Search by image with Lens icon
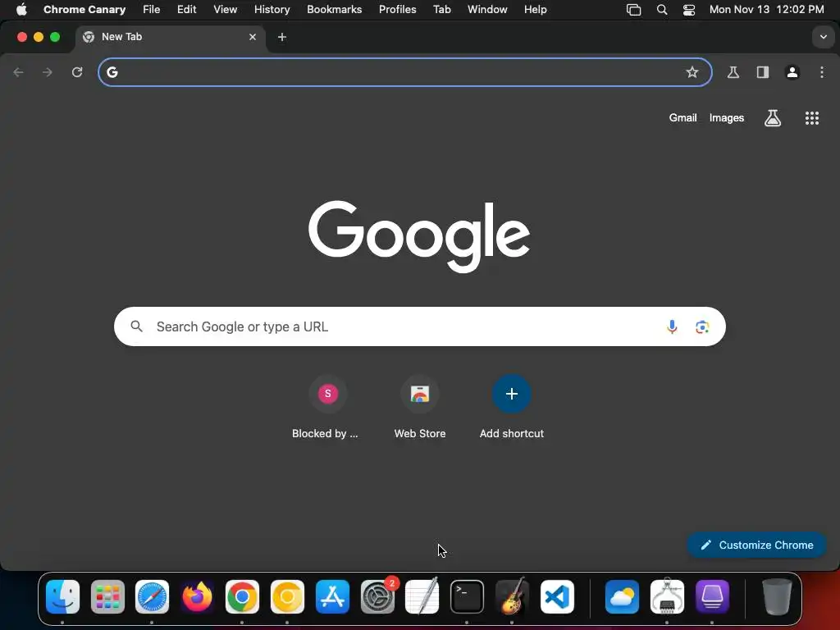The image size is (840, 630). click(x=702, y=326)
